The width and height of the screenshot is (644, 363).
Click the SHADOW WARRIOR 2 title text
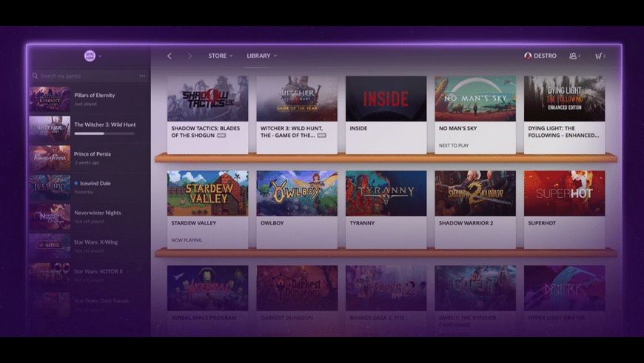pos(466,223)
